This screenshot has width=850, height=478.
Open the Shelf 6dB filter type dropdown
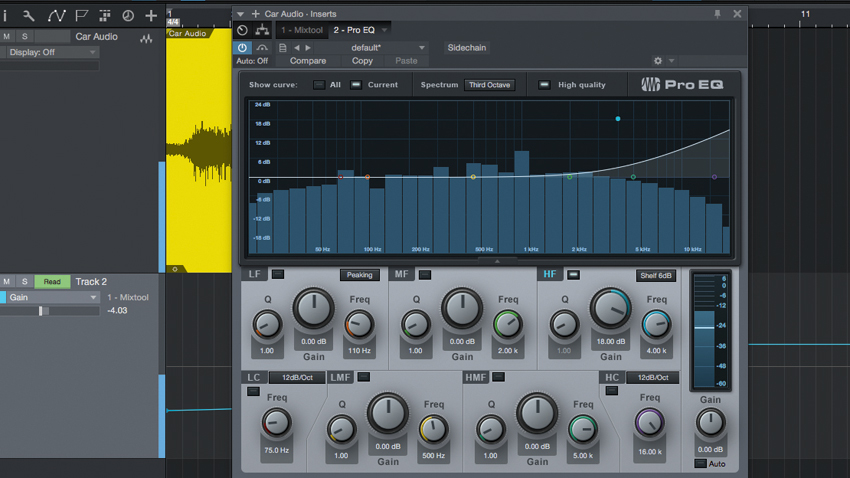coord(656,275)
